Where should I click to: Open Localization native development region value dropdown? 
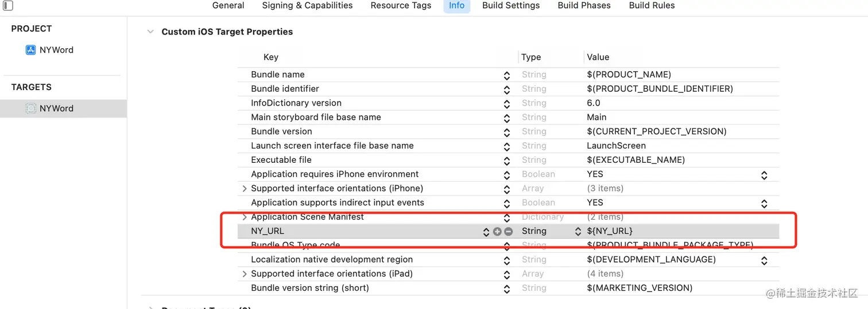coord(764,260)
